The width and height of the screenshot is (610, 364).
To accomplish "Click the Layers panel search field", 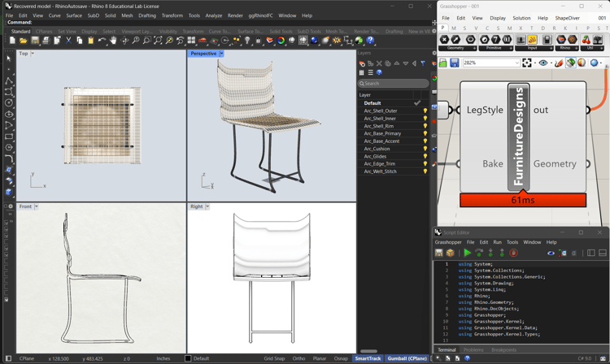I will (394, 83).
